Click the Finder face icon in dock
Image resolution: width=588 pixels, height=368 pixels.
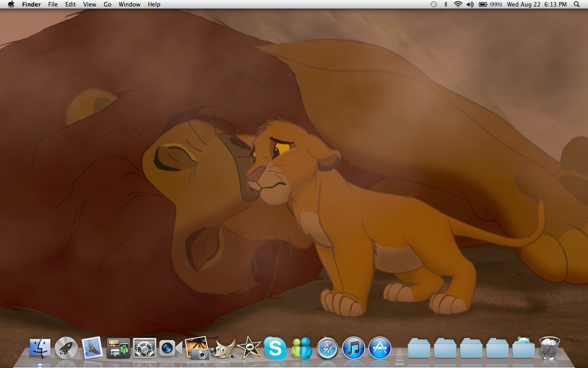(40, 348)
